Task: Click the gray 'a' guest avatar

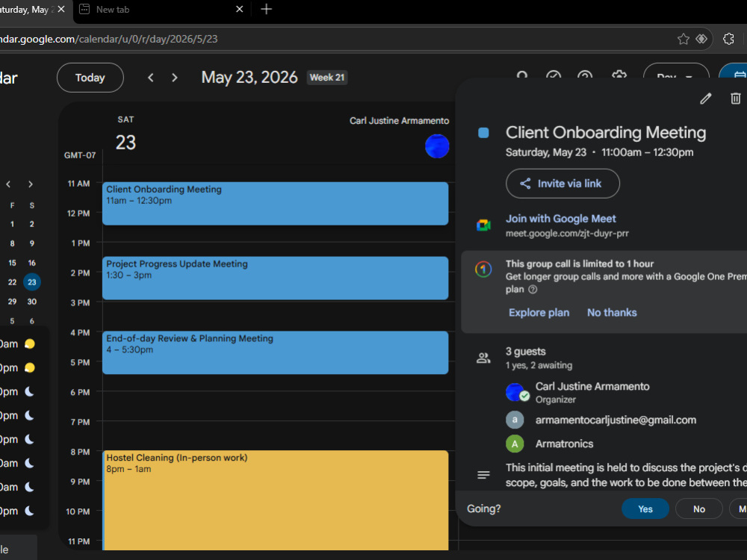Action: 515,420
